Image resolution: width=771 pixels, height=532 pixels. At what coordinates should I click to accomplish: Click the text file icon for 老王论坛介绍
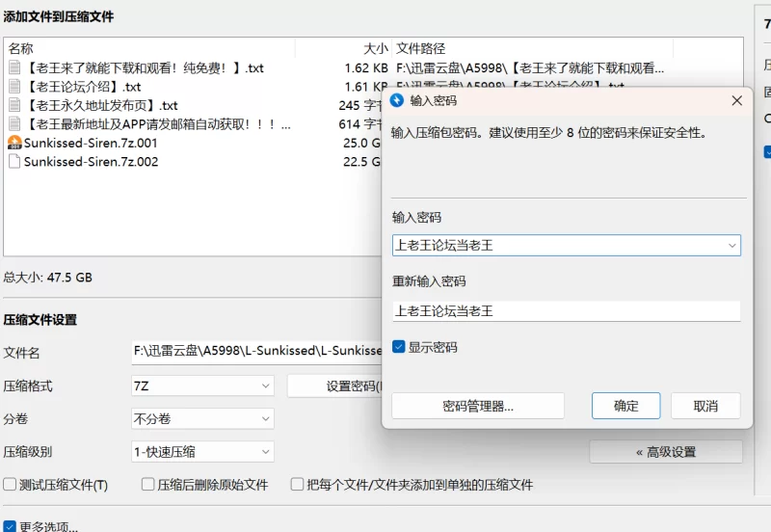click(14, 87)
